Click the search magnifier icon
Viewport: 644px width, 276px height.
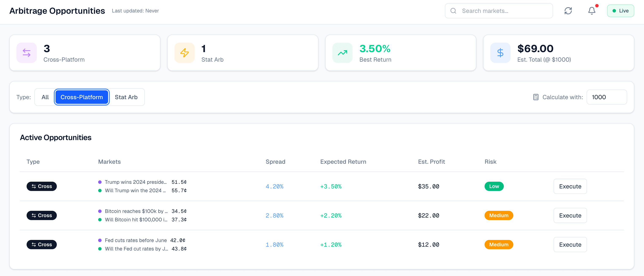tap(454, 11)
